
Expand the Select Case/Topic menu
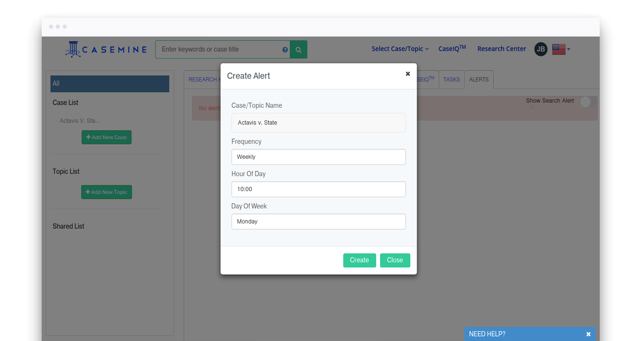[399, 49]
